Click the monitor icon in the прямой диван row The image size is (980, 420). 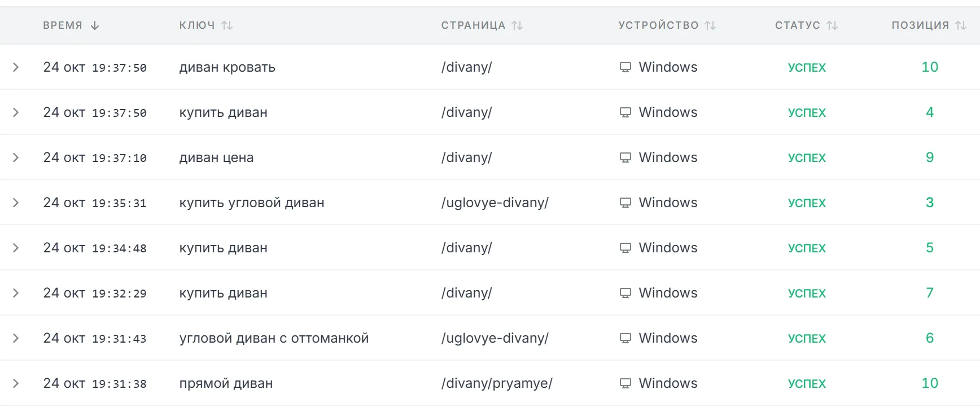point(625,383)
